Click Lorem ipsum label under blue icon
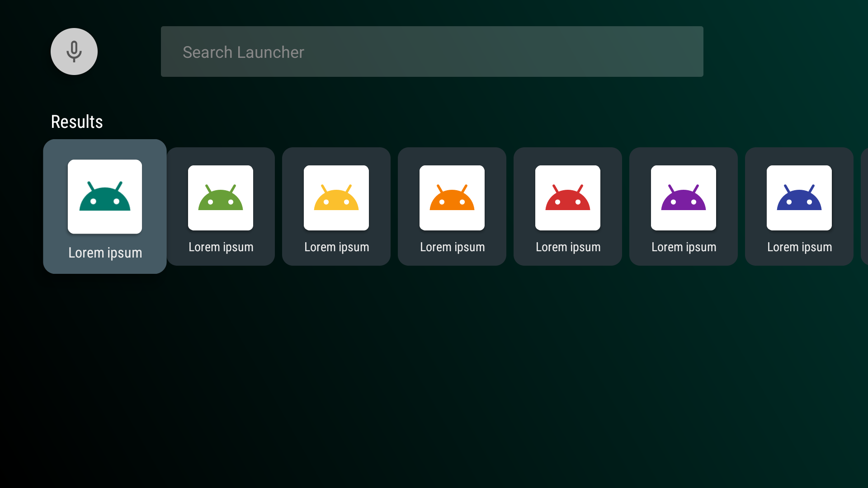The width and height of the screenshot is (868, 488). click(799, 247)
